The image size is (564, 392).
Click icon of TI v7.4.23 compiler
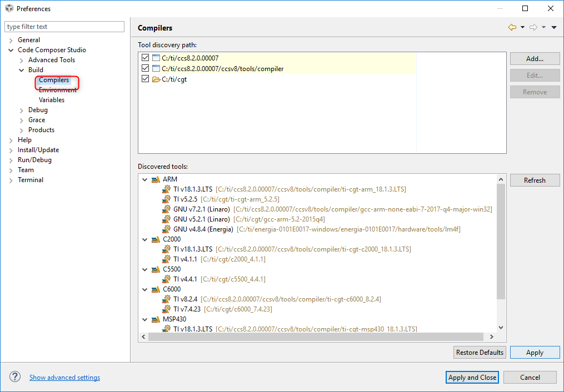[x=166, y=309]
